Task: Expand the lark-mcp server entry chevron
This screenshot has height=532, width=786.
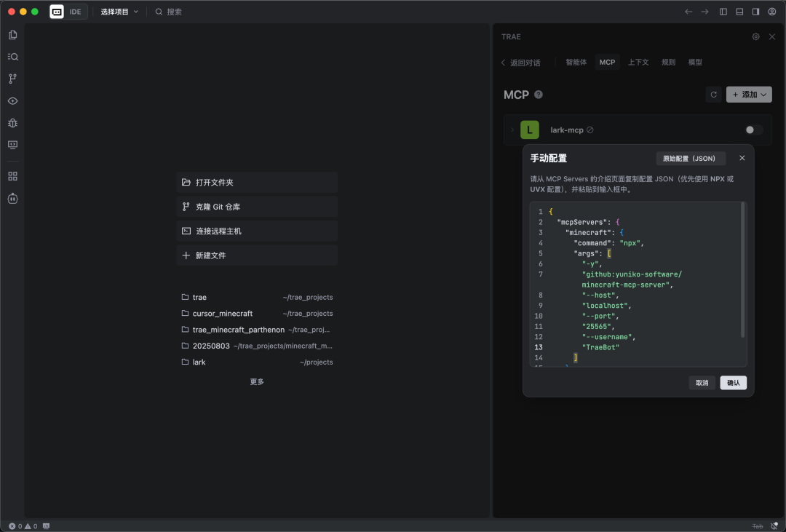Action: pos(512,130)
